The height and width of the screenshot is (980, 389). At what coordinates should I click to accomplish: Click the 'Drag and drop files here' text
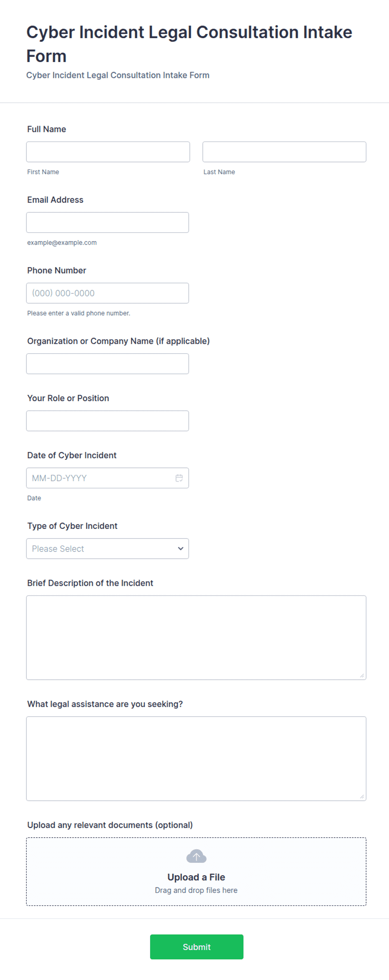click(x=196, y=890)
